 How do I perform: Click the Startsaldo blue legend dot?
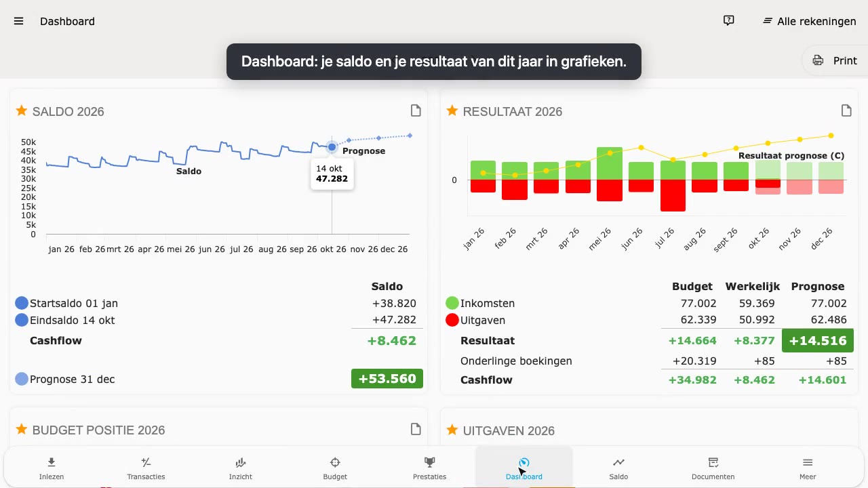tap(22, 303)
